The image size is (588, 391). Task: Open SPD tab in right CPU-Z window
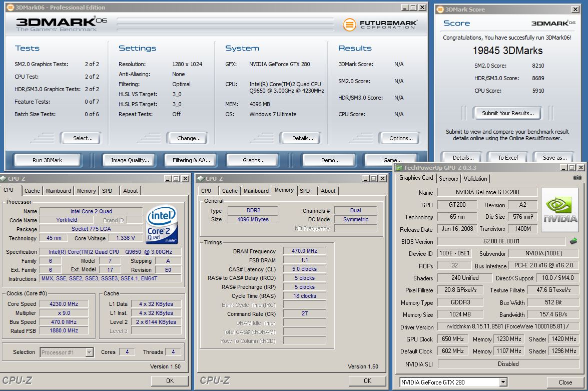click(x=305, y=191)
